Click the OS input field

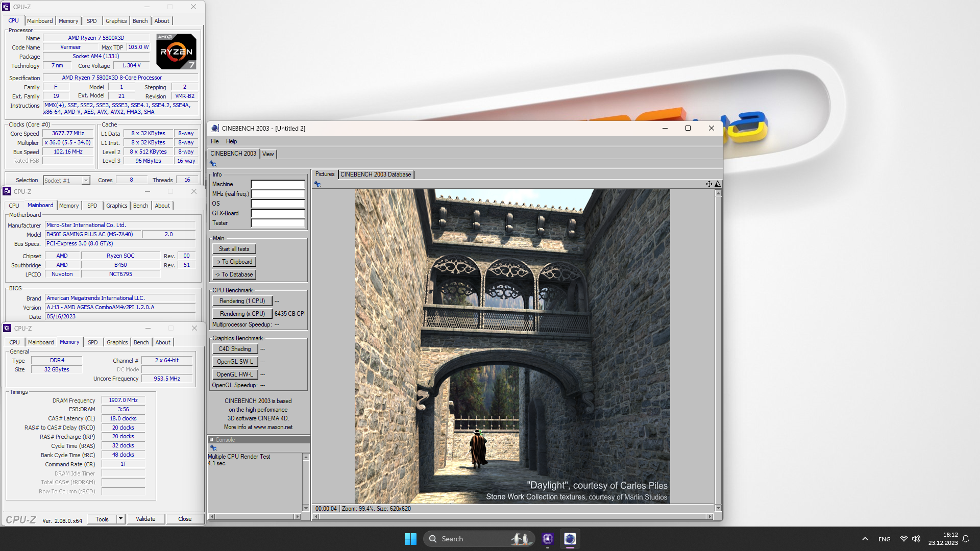(278, 204)
